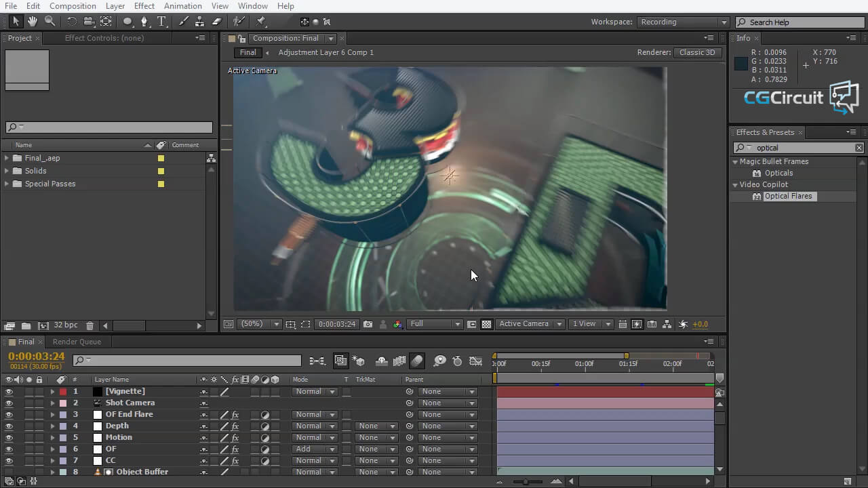Open the Graph Editor in the timeline
This screenshot has height=488, width=868.
(475, 361)
